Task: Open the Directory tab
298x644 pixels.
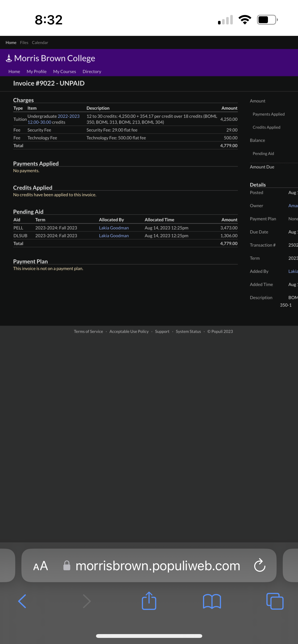Action: coord(92,71)
